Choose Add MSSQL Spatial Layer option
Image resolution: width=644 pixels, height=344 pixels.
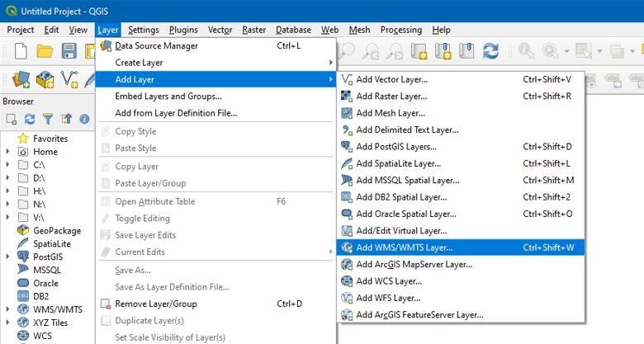[461, 180]
